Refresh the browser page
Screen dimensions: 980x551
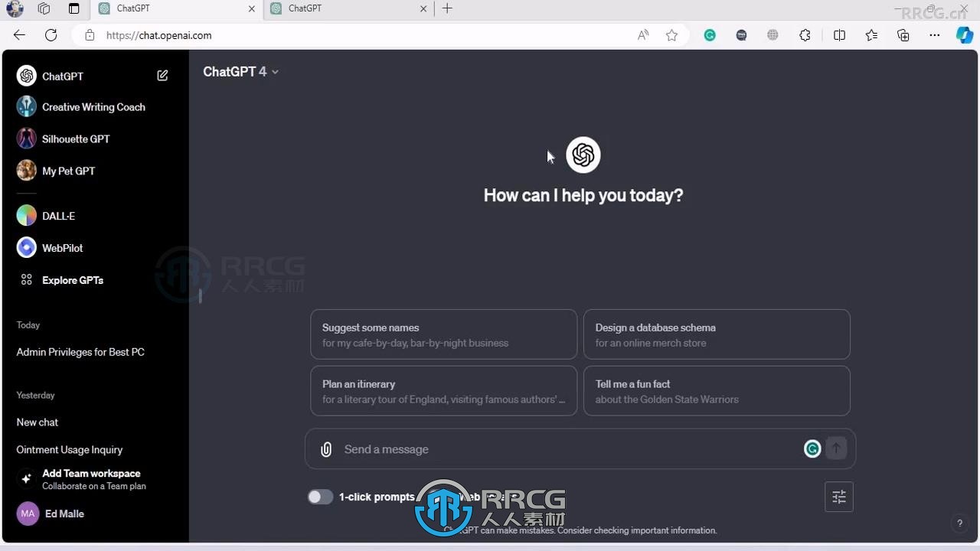tap(51, 35)
